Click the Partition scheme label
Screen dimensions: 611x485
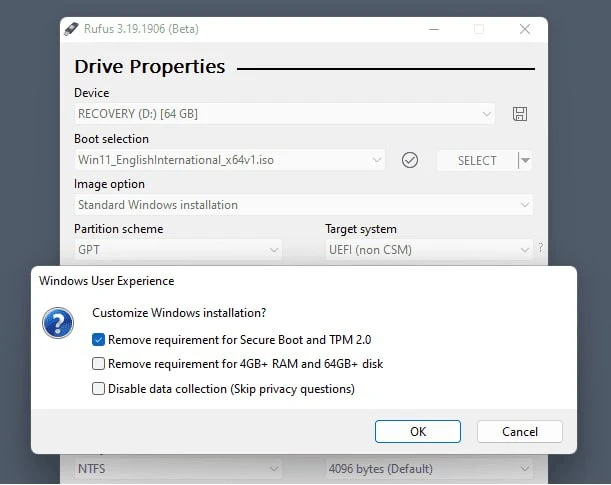pyautogui.click(x=118, y=229)
